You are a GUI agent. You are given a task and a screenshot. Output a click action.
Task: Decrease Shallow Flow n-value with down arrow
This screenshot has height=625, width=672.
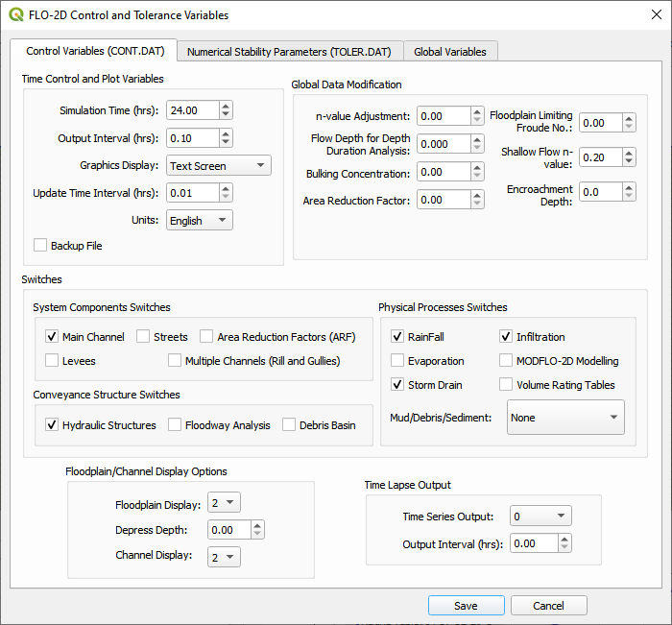coord(629,162)
